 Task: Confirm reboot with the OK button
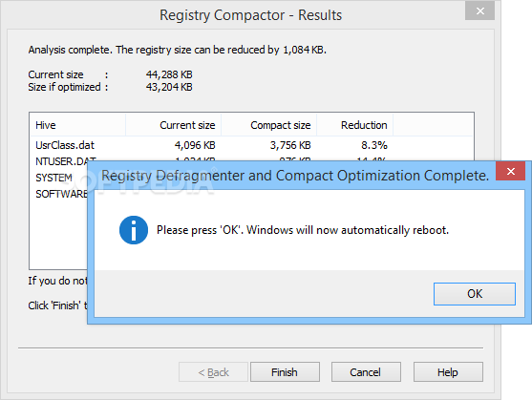click(475, 294)
